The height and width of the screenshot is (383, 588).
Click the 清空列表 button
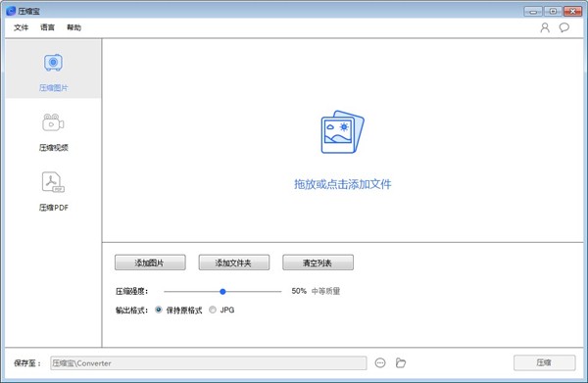(318, 263)
